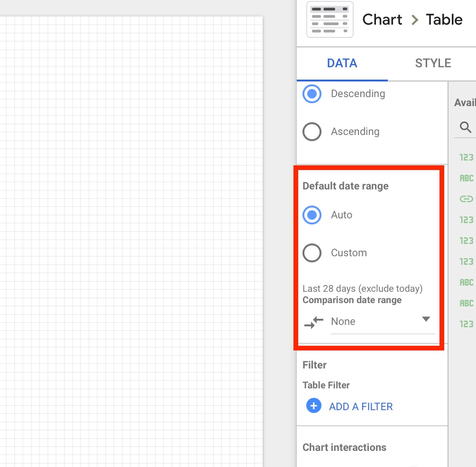Choose Auto for default date range
This screenshot has width=476, height=467.
(x=312, y=215)
